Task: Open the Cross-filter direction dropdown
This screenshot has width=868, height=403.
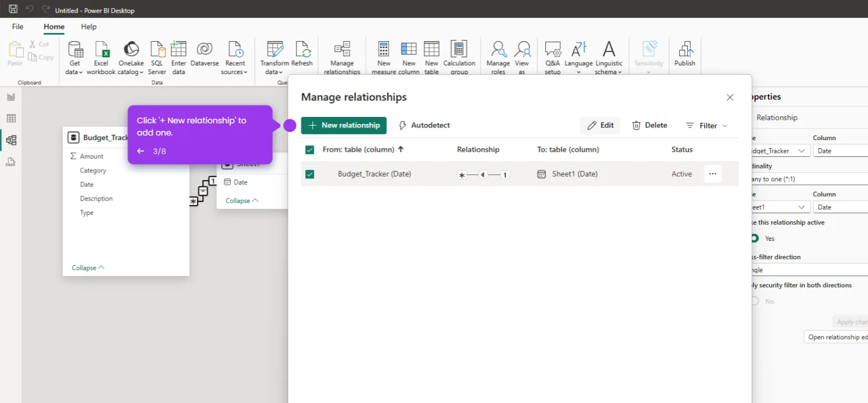Action: click(x=808, y=270)
